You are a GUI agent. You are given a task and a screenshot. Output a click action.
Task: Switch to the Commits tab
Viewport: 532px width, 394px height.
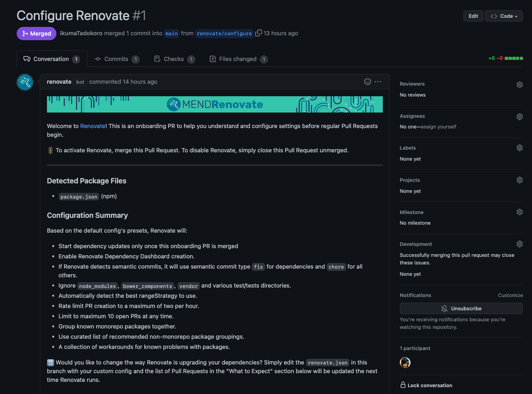coord(116,59)
